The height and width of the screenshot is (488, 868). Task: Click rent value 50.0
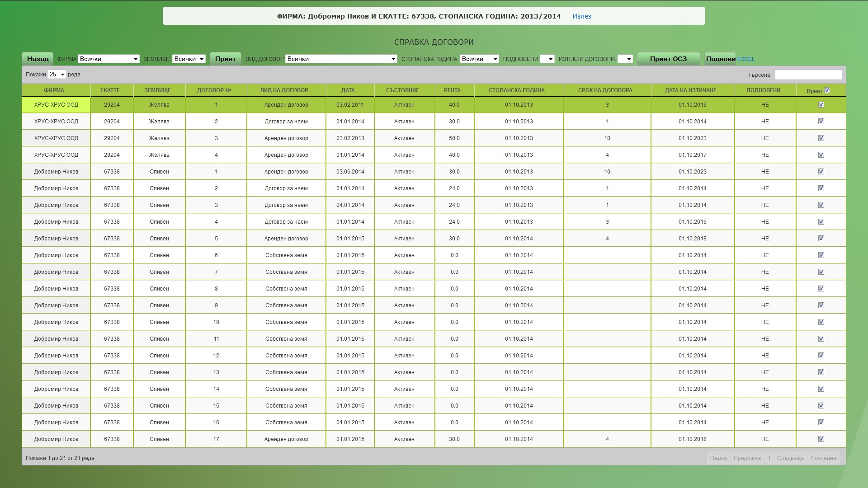point(454,138)
